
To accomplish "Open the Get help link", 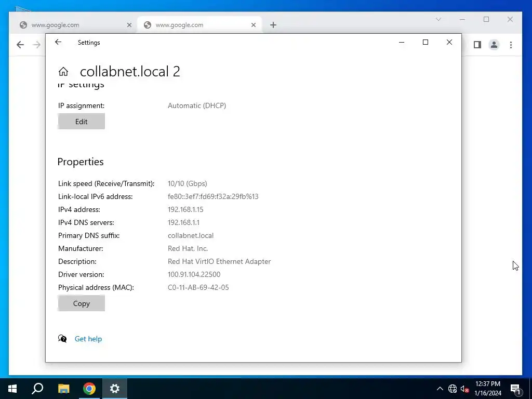I will point(88,339).
